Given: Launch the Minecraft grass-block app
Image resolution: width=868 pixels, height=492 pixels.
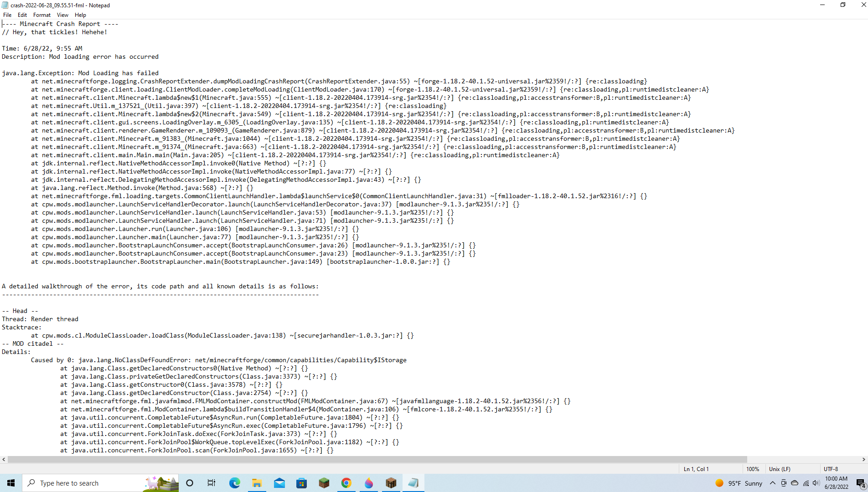Looking at the screenshot, I should pos(324,483).
